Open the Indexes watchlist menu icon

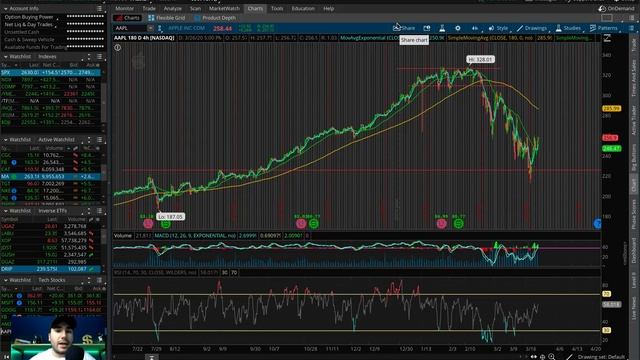click(x=100, y=57)
